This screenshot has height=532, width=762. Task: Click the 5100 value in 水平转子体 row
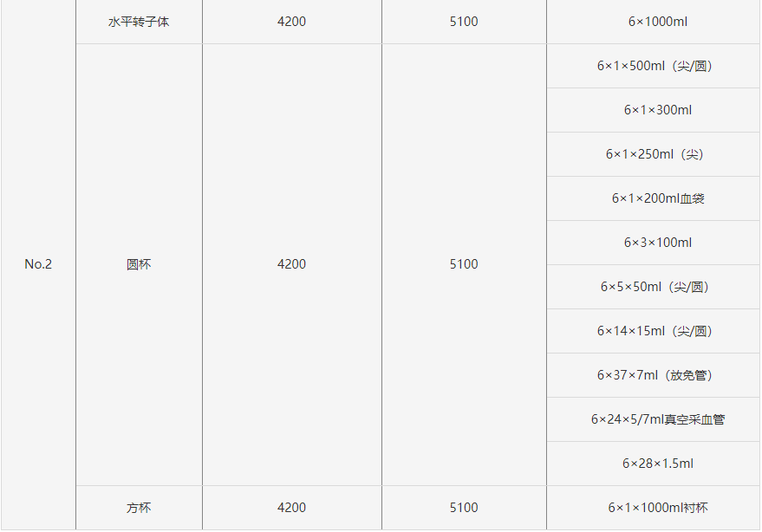(464, 22)
